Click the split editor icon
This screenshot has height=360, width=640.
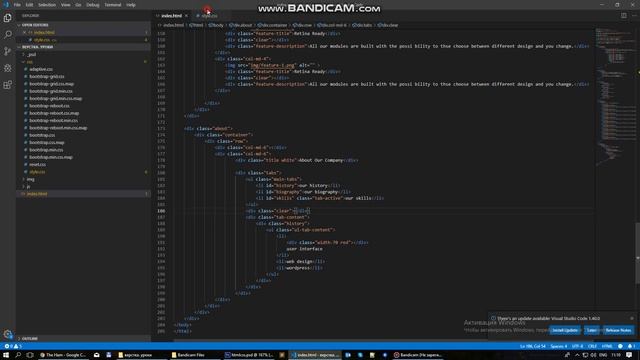(x=624, y=16)
